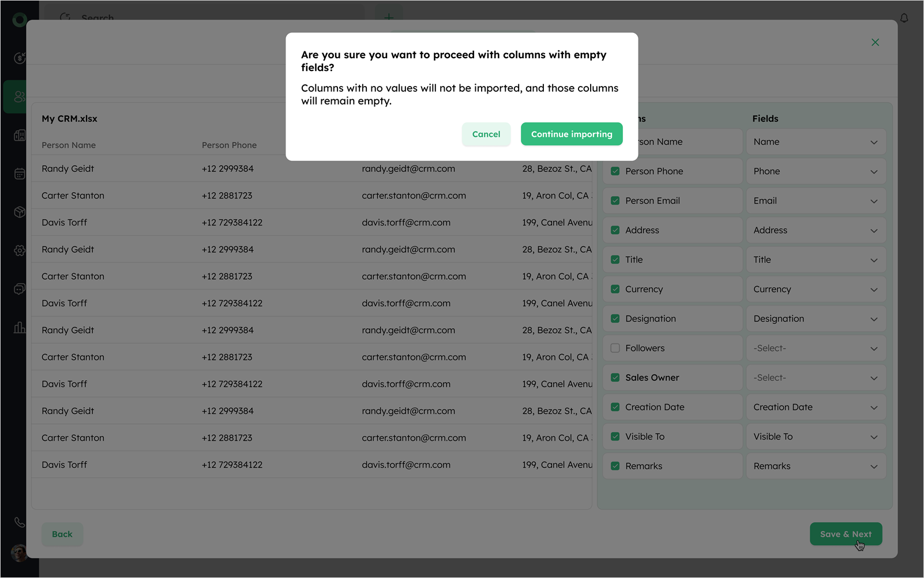Uncheck the Remarks column checkbox

pos(615,466)
